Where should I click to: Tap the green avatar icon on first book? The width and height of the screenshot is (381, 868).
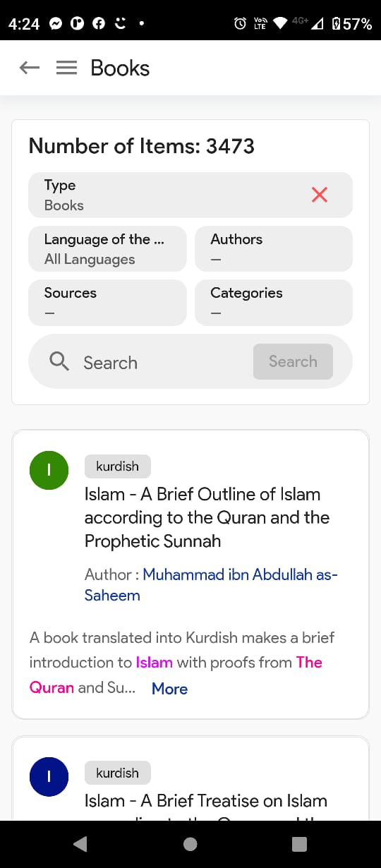[x=49, y=471]
